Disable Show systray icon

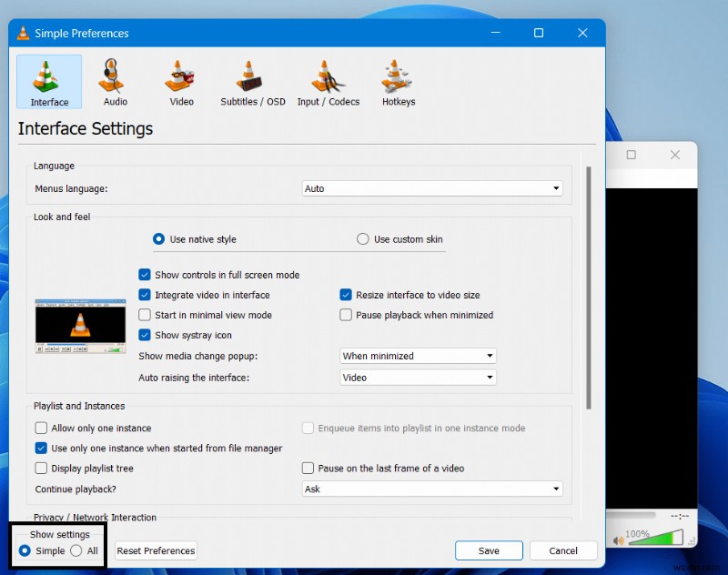click(145, 335)
